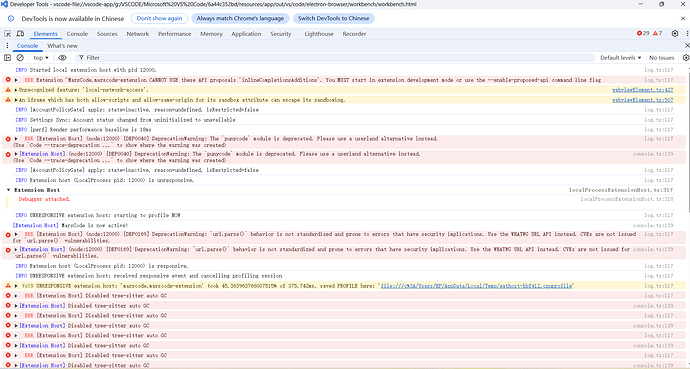Open the exthost cpuprofile file link

477,286
